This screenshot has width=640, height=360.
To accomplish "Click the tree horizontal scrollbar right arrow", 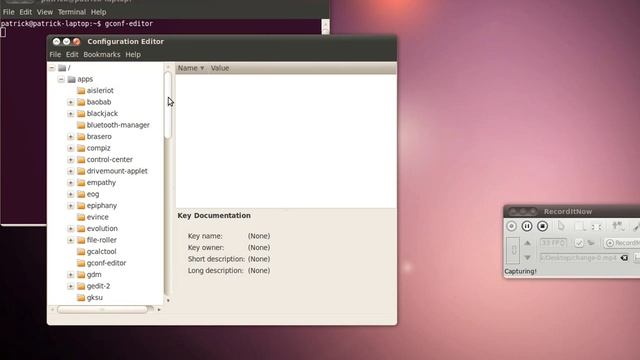I will (159, 309).
